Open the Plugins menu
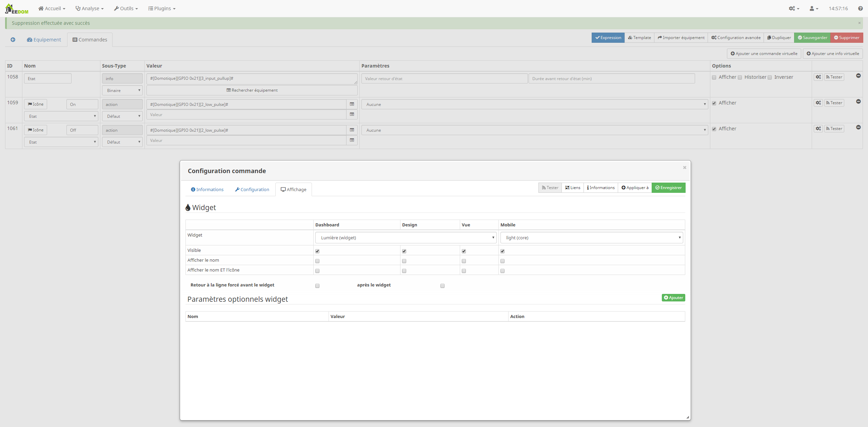This screenshot has width=868, height=427. click(x=162, y=8)
